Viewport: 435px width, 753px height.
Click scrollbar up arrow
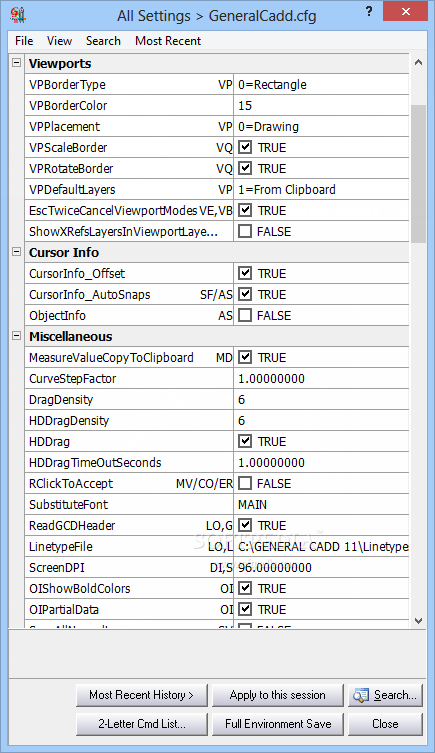(x=418, y=62)
